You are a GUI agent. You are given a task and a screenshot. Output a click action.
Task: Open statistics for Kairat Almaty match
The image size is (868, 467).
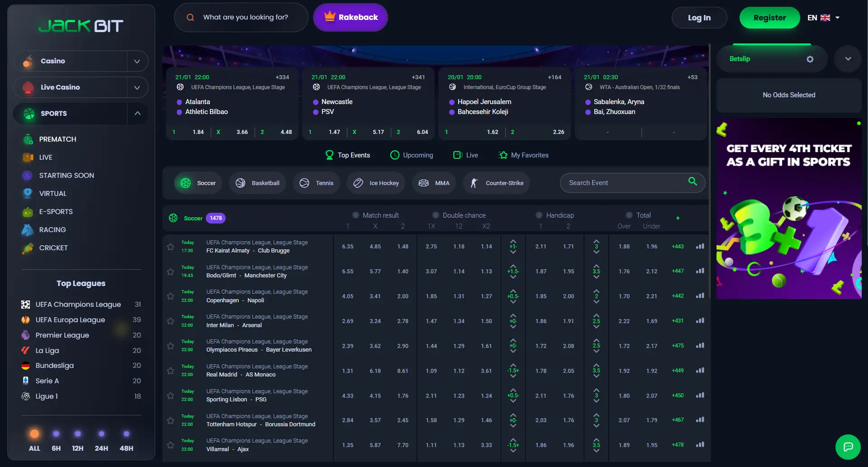(700, 247)
